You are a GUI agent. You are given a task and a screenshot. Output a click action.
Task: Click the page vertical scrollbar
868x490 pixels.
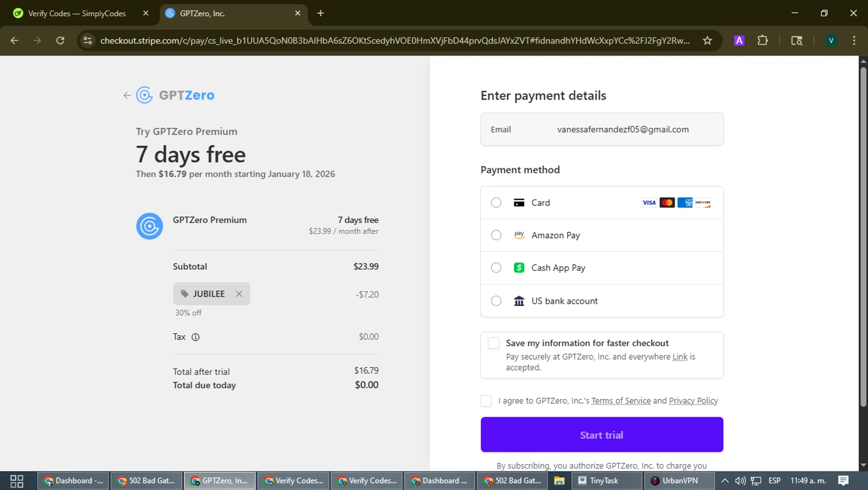click(x=863, y=238)
